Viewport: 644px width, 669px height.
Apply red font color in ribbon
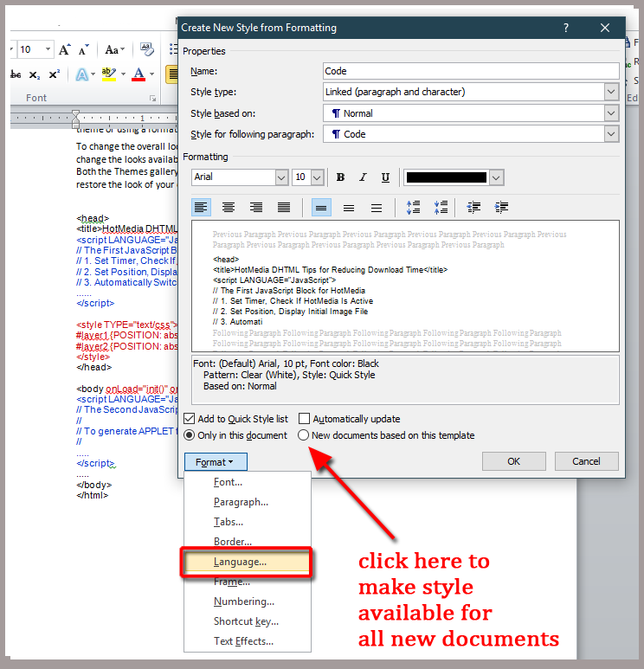click(x=138, y=74)
